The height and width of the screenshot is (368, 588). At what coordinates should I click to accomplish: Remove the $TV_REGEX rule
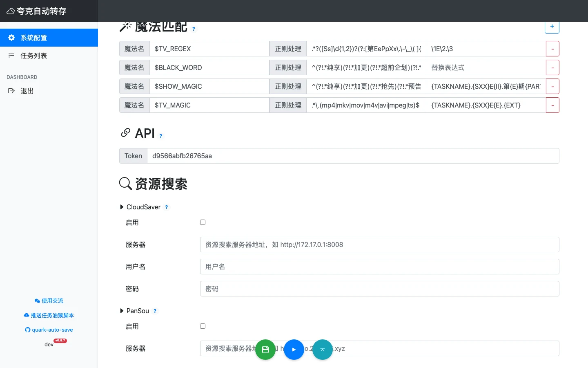[x=552, y=49]
